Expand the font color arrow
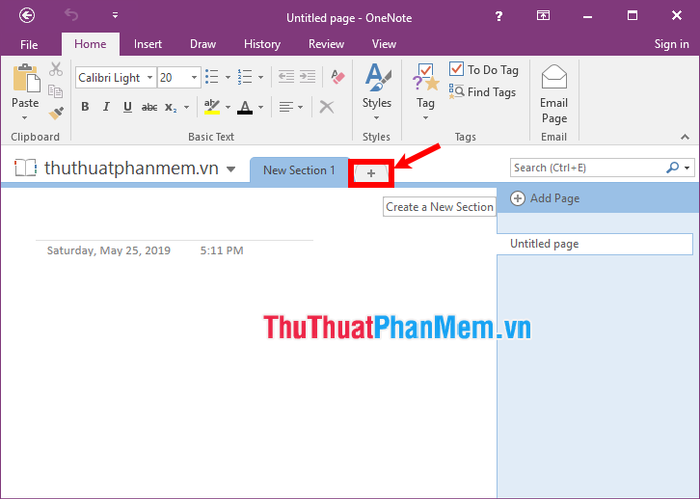This screenshot has height=499, width=700. [x=261, y=107]
